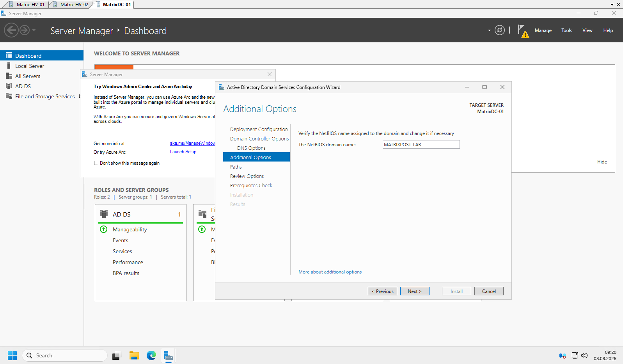Open the notifications flag with warning

pyautogui.click(x=523, y=31)
